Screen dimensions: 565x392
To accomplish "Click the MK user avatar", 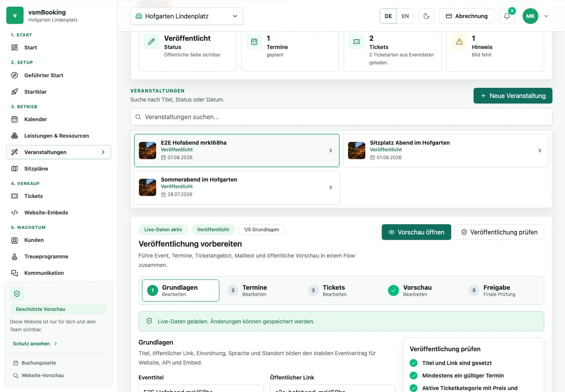I will pyautogui.click(x=530, y=16).
